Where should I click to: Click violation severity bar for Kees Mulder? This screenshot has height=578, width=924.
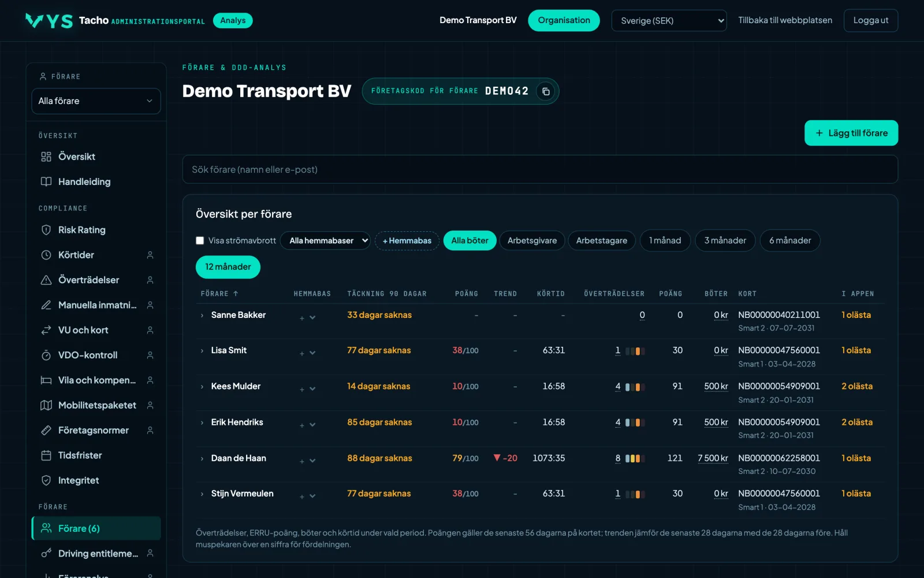[635, 387]
